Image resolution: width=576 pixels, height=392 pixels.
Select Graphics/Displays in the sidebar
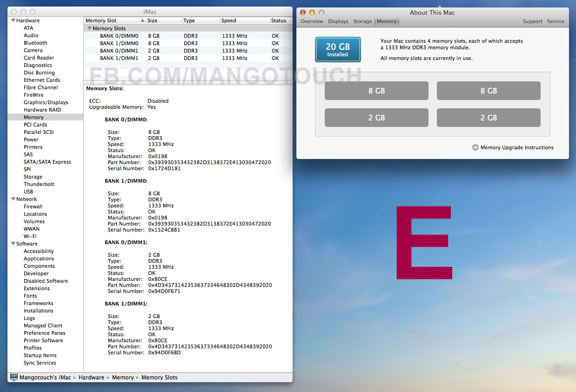(46, 102)
